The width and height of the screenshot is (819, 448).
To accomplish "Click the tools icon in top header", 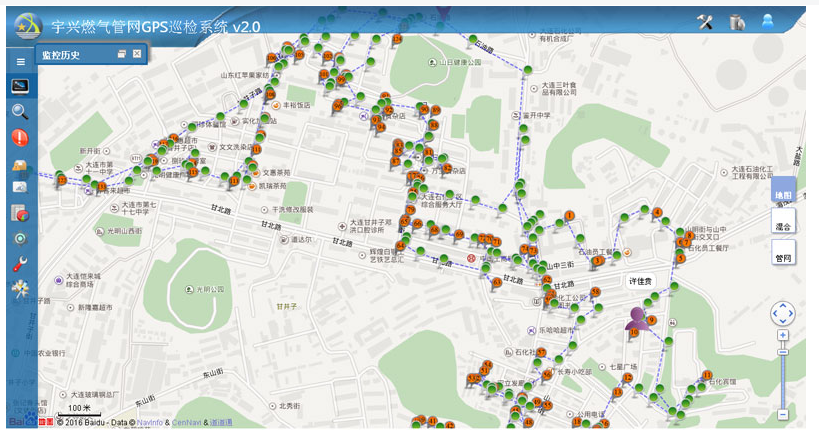I will pos(705,22).
